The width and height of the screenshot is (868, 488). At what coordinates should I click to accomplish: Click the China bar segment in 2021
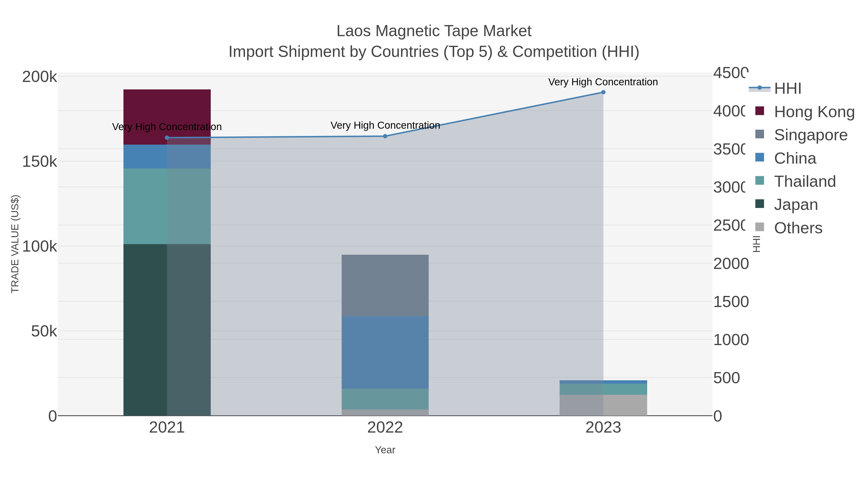point(167,157)
